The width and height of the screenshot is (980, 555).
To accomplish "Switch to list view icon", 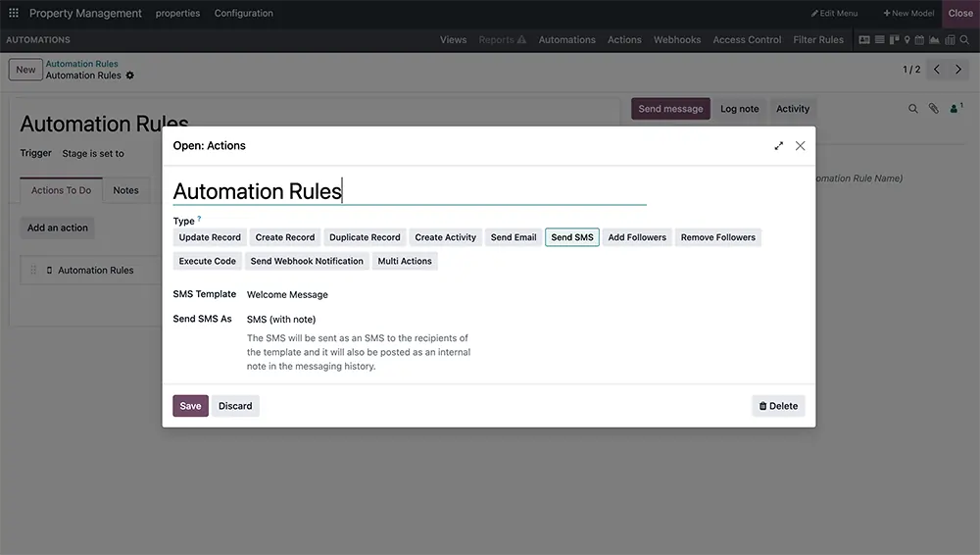I will [x=879, y=39].
